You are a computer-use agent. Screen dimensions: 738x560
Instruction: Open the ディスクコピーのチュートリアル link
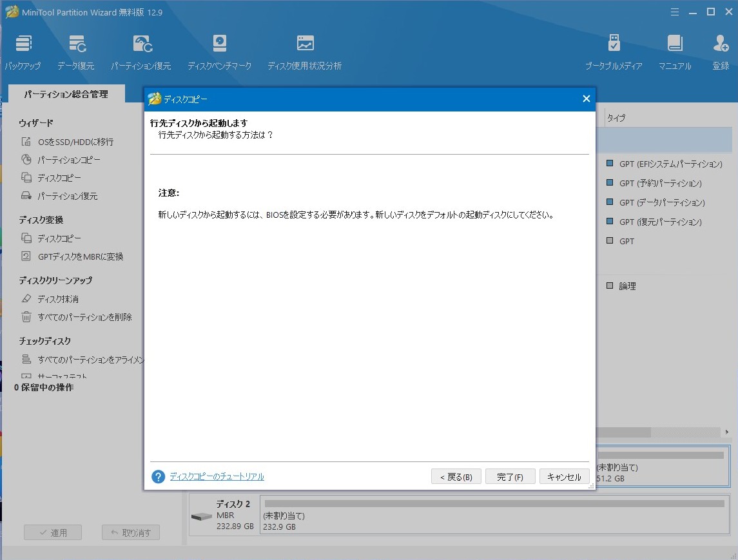tap(217, 477)
